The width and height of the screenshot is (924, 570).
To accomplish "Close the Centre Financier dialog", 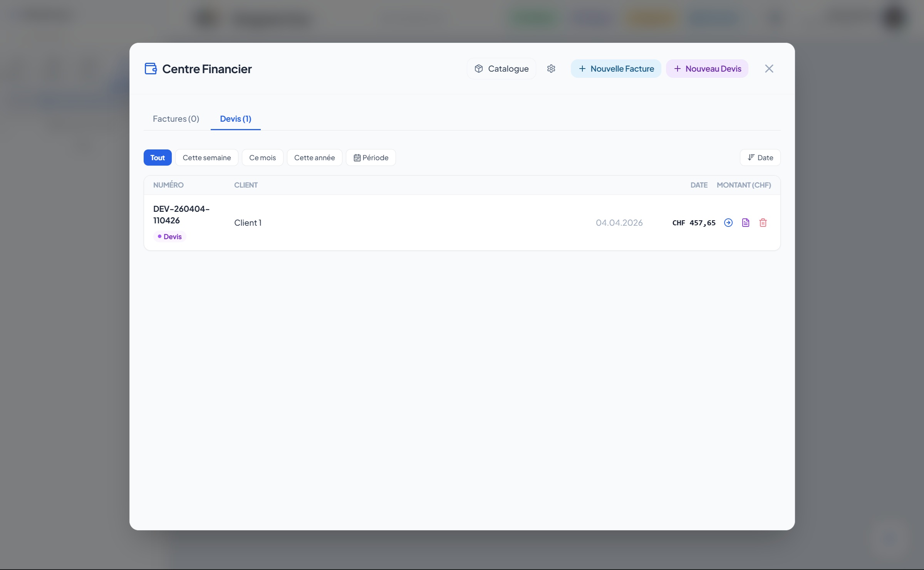I will [x=769, y=69].
